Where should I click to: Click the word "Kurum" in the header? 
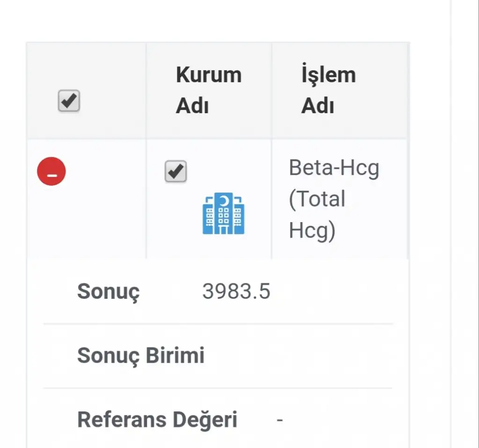tap(209, 75)
